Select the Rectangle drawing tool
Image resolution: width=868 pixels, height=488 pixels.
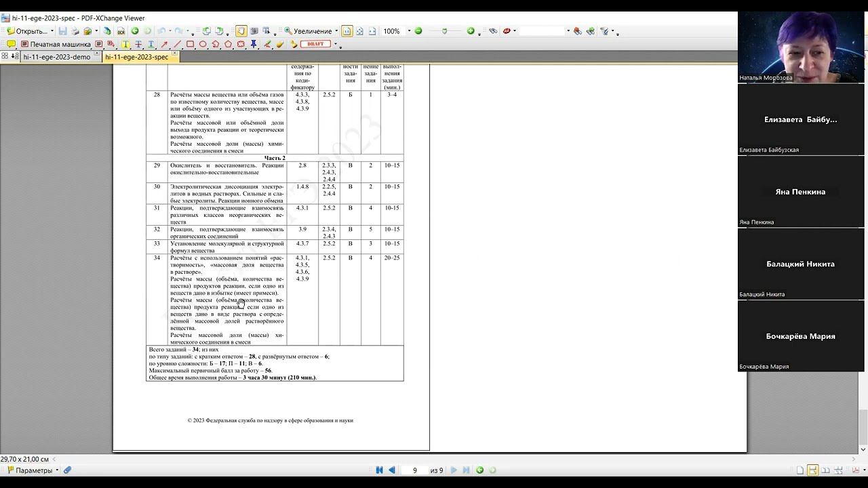click(x=190, y=44)
